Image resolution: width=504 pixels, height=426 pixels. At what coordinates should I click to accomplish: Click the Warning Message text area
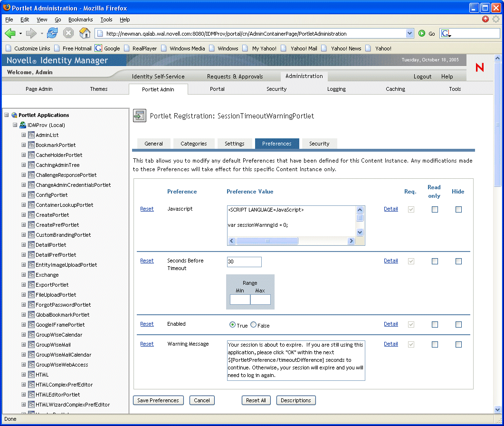pyautogui.click(x=296, y=360)
